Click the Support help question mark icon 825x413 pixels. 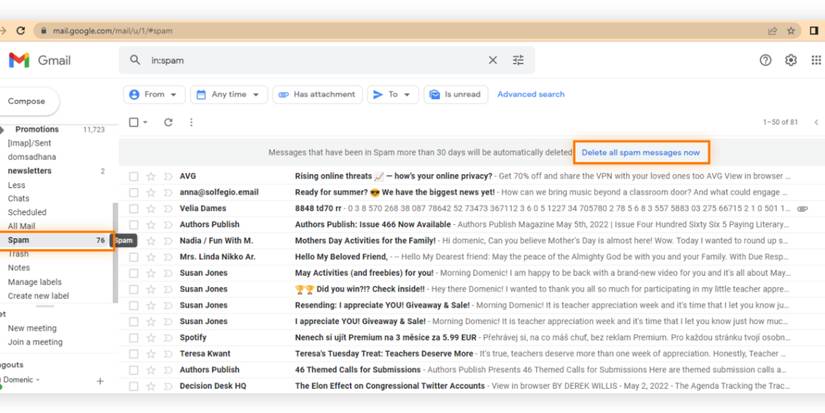pos(766,60)
